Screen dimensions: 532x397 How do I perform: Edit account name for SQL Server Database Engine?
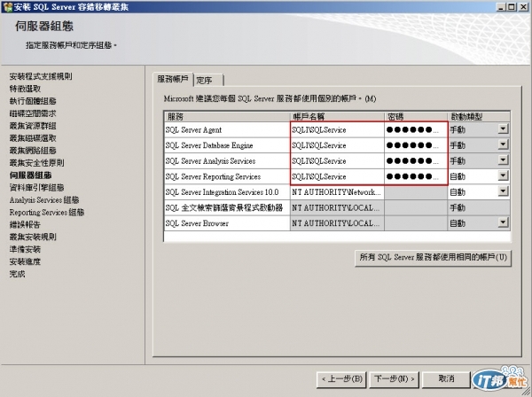[x=337, y=145]
